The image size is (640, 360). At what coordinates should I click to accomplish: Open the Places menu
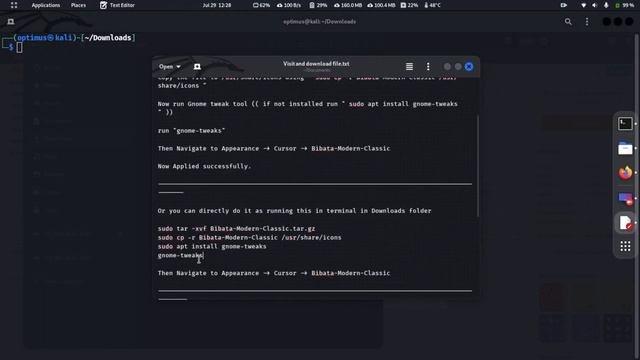[78, 5]
